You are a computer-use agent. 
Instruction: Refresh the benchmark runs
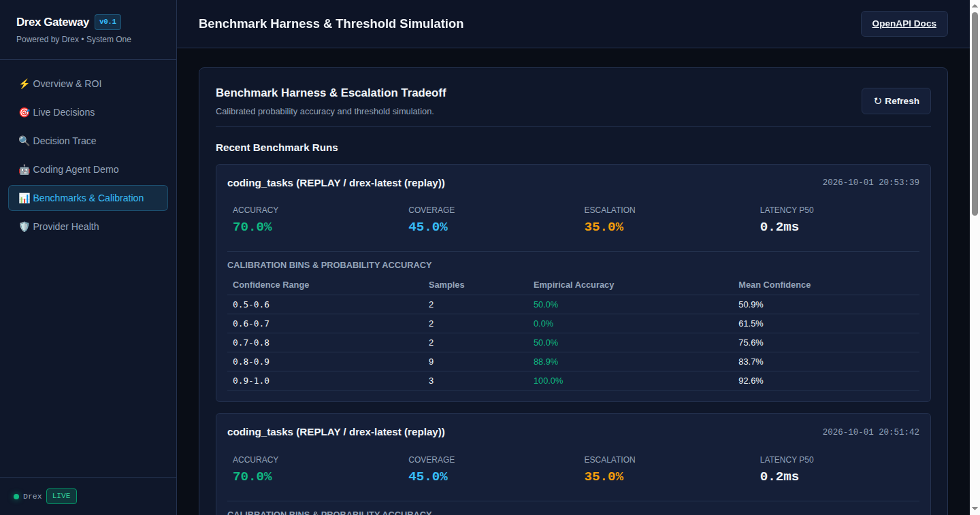[896, 101]
